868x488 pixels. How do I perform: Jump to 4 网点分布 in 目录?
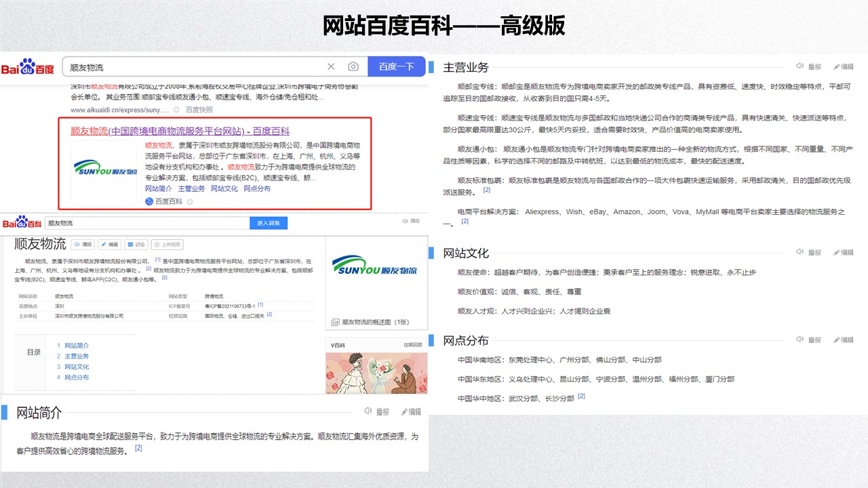pos(73,377)
